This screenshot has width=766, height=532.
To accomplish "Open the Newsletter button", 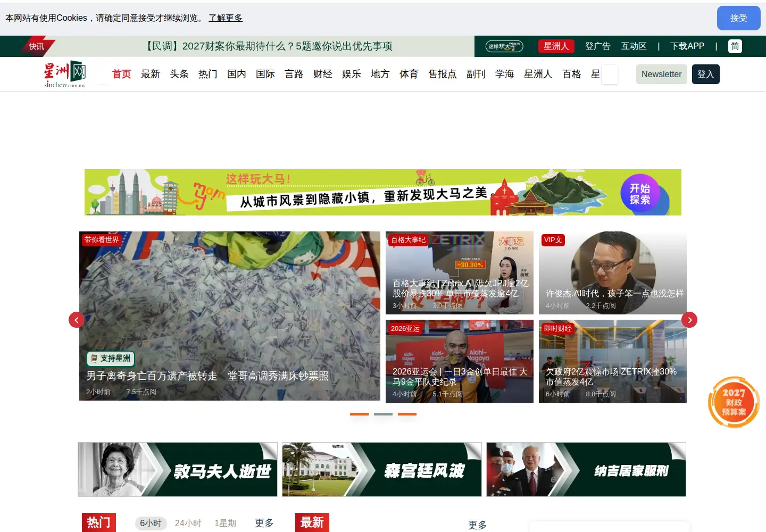I will pyautogui.click(x=662, y=74).
